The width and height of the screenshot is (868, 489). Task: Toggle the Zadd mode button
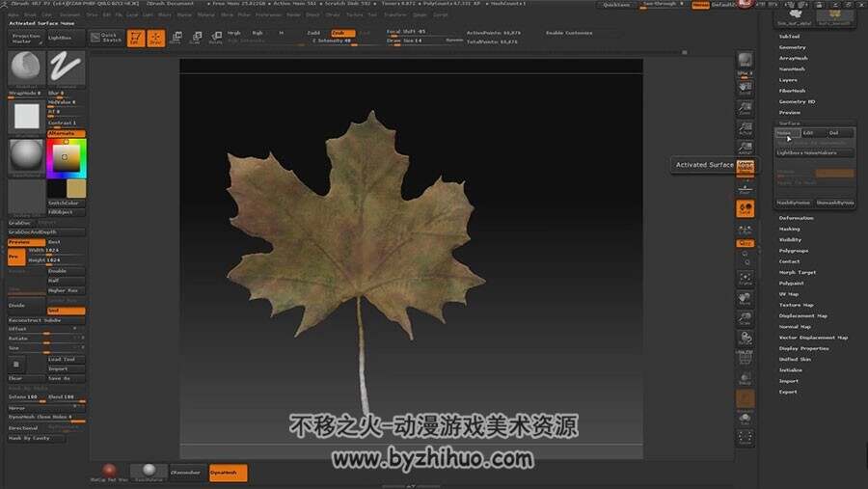(313, 33)
